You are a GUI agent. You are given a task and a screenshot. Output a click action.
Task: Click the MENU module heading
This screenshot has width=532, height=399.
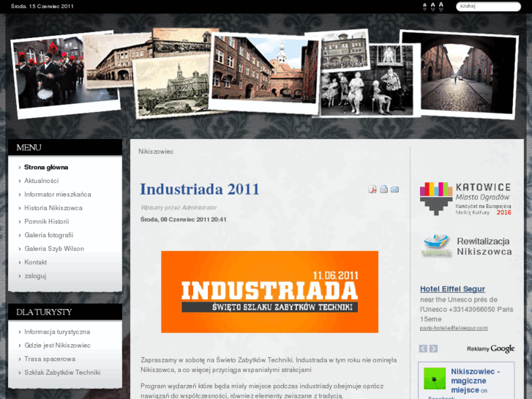tap(29, 148)
